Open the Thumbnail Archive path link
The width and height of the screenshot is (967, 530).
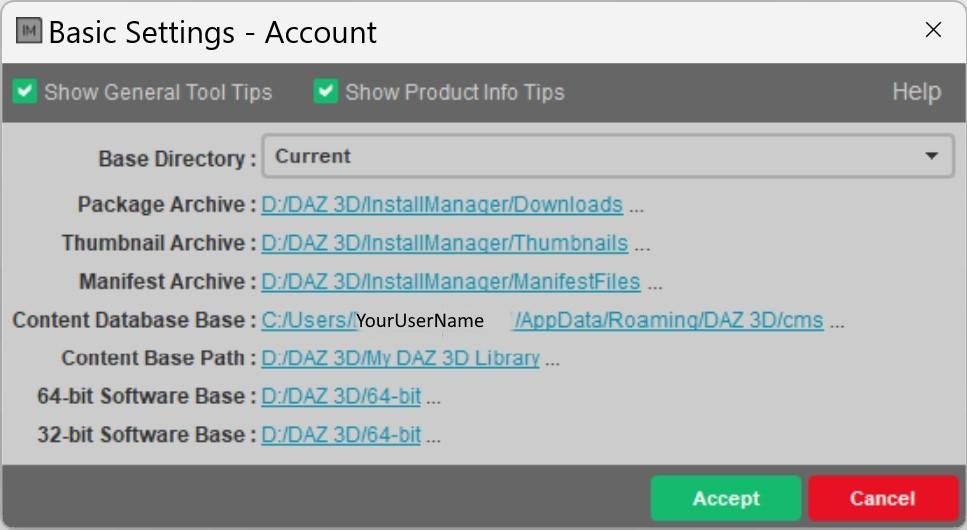click(444, 243)
